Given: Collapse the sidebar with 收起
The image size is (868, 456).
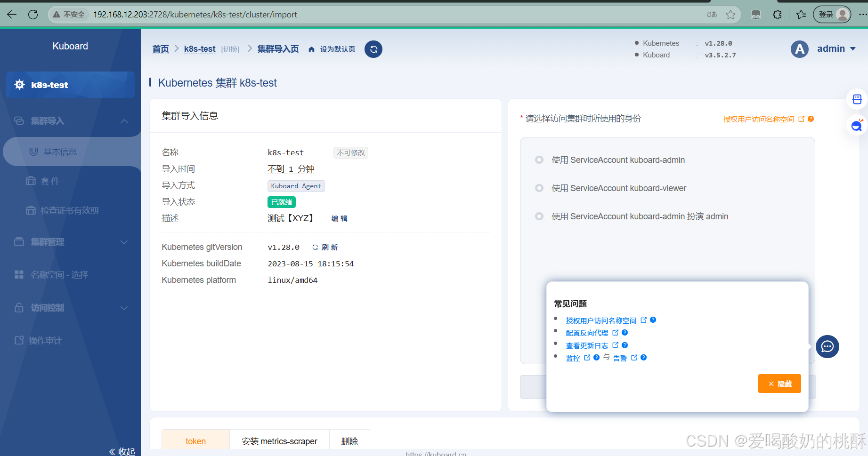Looking at the screenshot, I should (122, 451).
